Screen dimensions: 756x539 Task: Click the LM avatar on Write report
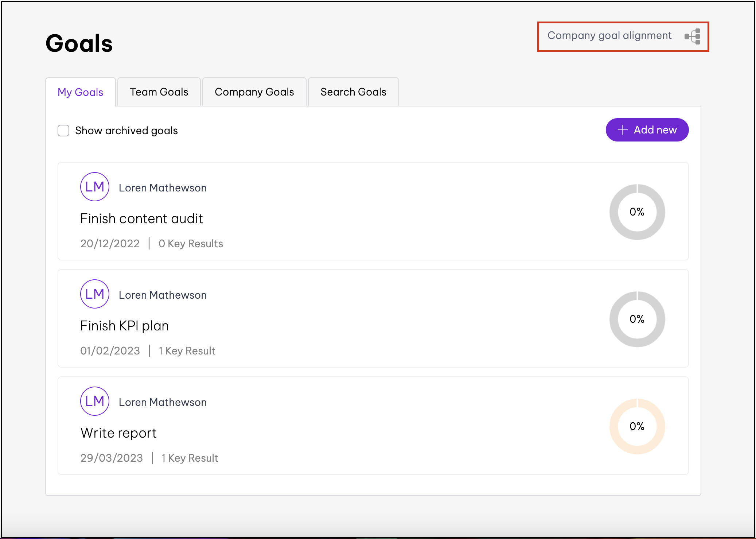95,401
